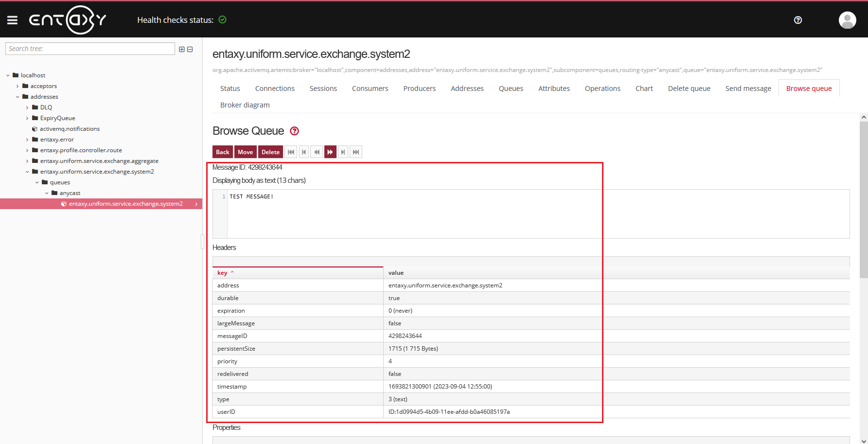Click the Move button to relocate the message
This screenshot has height=444, width=868.
pos(245,151)
